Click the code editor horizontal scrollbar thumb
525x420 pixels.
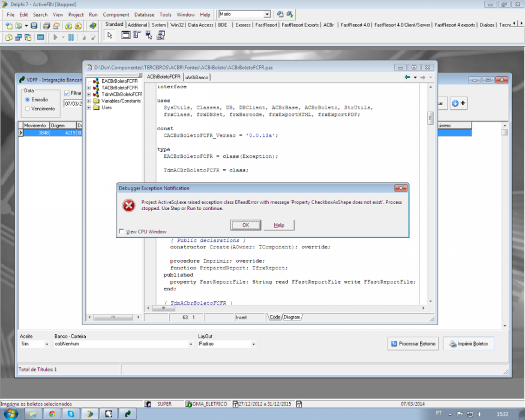163,308
